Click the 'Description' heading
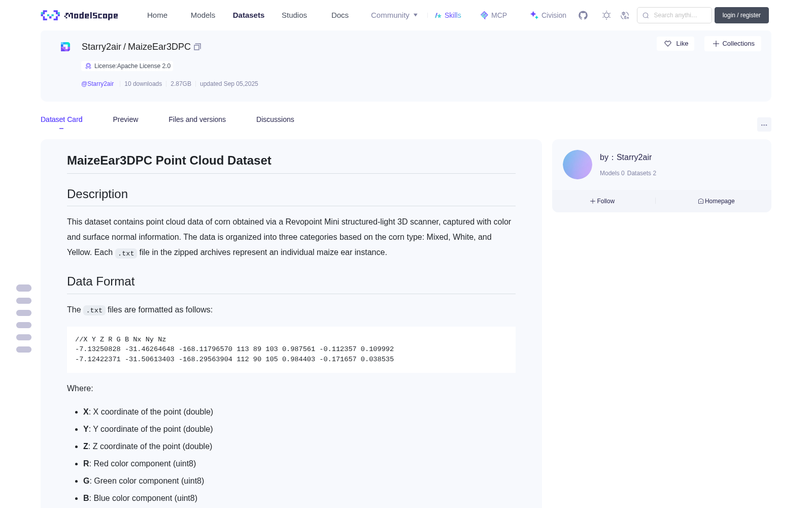This screenshot has height=508, width=812. click(x=97, y=194)
